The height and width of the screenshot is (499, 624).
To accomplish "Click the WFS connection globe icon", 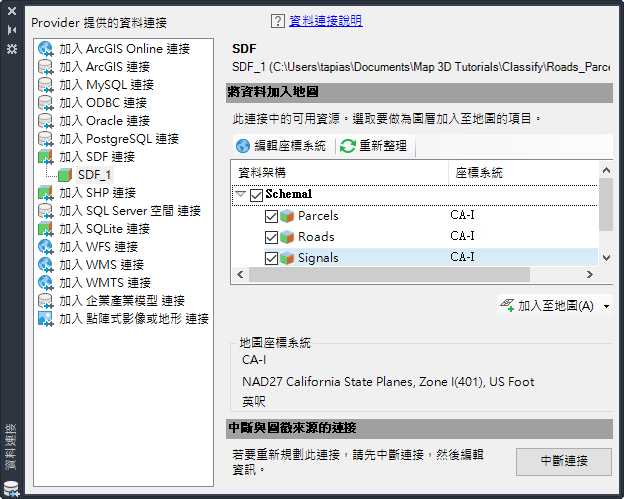I will pos(45,247).
